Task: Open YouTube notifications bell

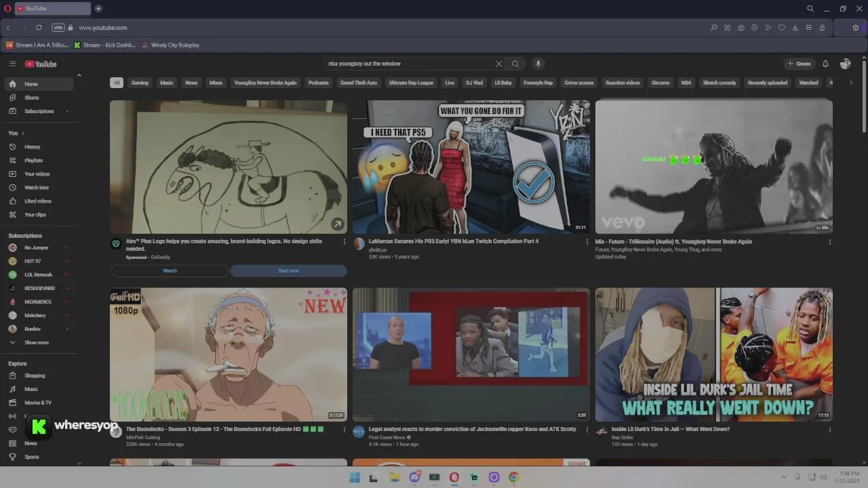Action: (x=825, y=64)
